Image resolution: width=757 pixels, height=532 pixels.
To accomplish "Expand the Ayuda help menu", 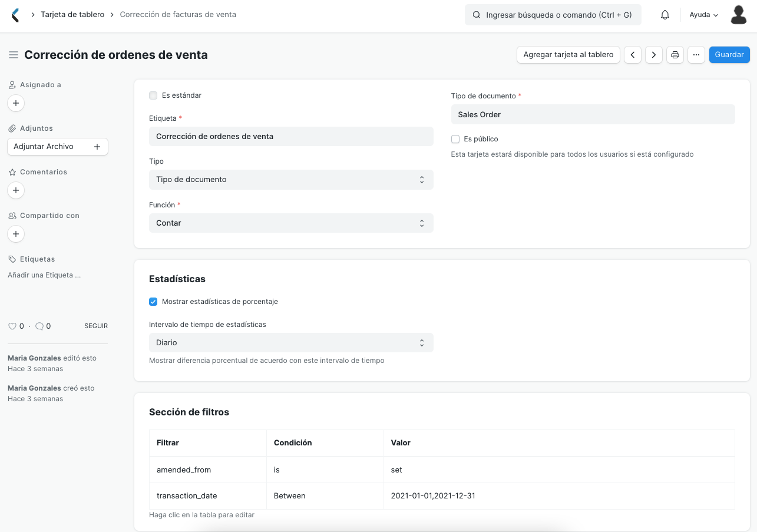I will point(704,15).
